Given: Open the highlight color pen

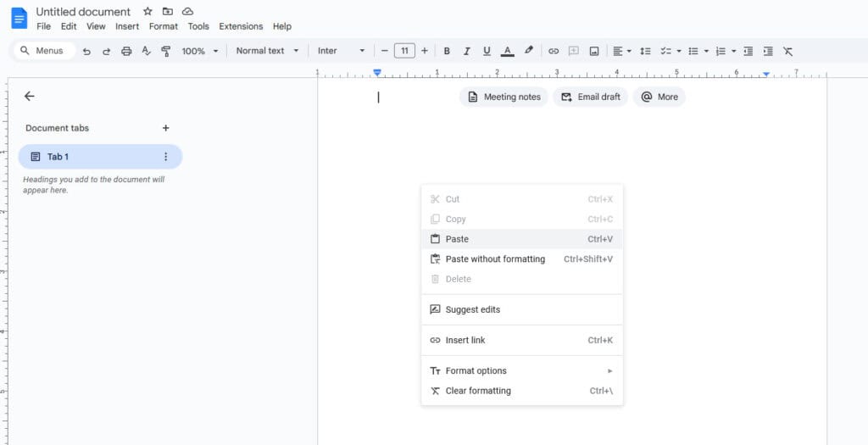Looking at the screenshot, I should click(x=528, y=50).
